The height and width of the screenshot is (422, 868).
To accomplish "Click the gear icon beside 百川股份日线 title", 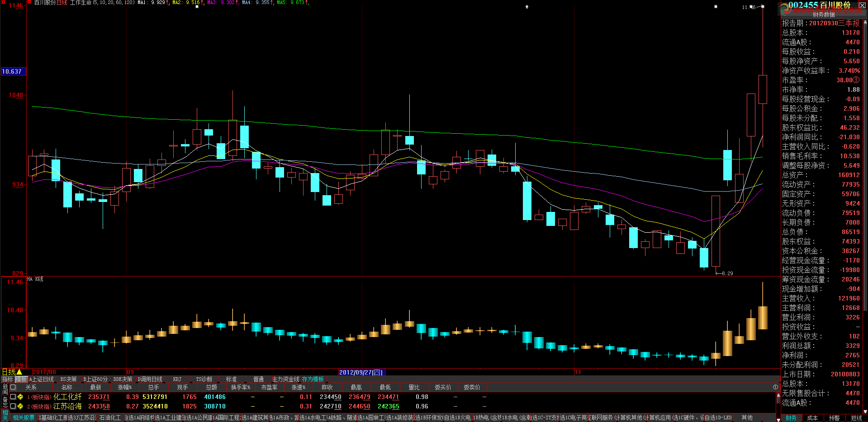I will (29, 2).
